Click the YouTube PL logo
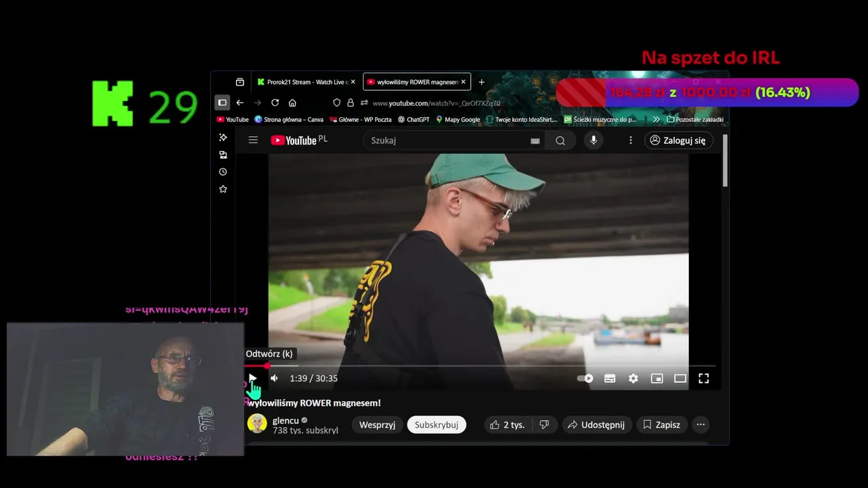868x488 pixels. click(299, 140)
